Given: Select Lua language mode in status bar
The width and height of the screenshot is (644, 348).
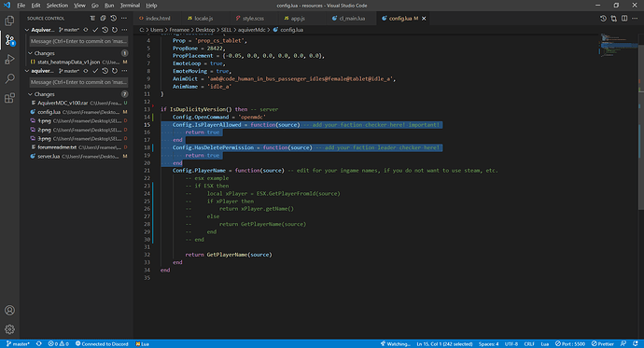Looking at the screenshot, I should point(545,344).
